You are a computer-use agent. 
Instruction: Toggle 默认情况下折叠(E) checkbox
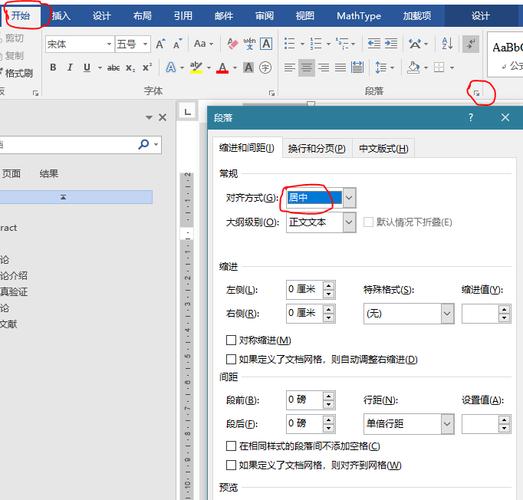coord(368,222)
